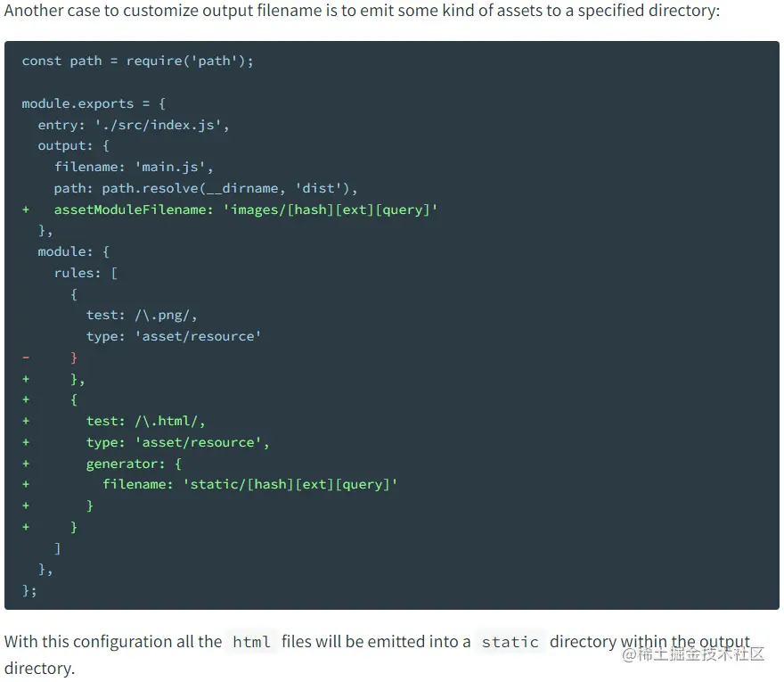The width and height of the screenshot is (784, 682).
Task: Click the "module: {" line
Action: [x=73, y=251]
